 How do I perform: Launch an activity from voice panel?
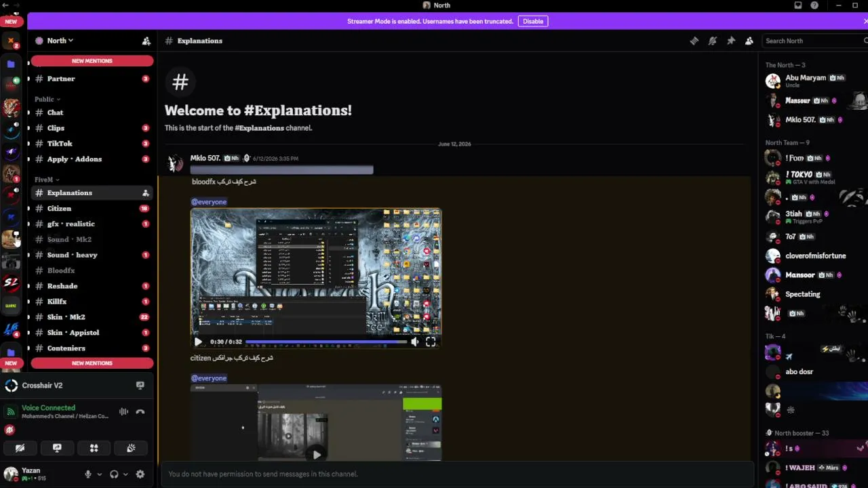click(x=94, y=448)
